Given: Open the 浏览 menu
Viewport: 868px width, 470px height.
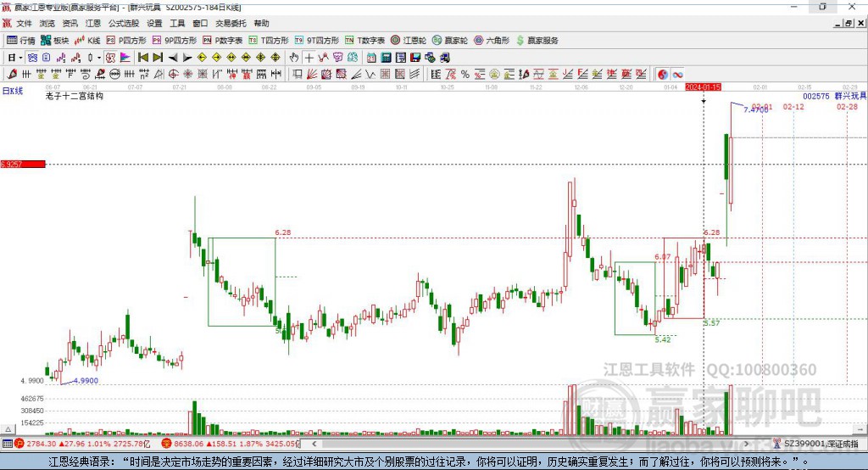Looking at the screenshot, I should [47, 23].
